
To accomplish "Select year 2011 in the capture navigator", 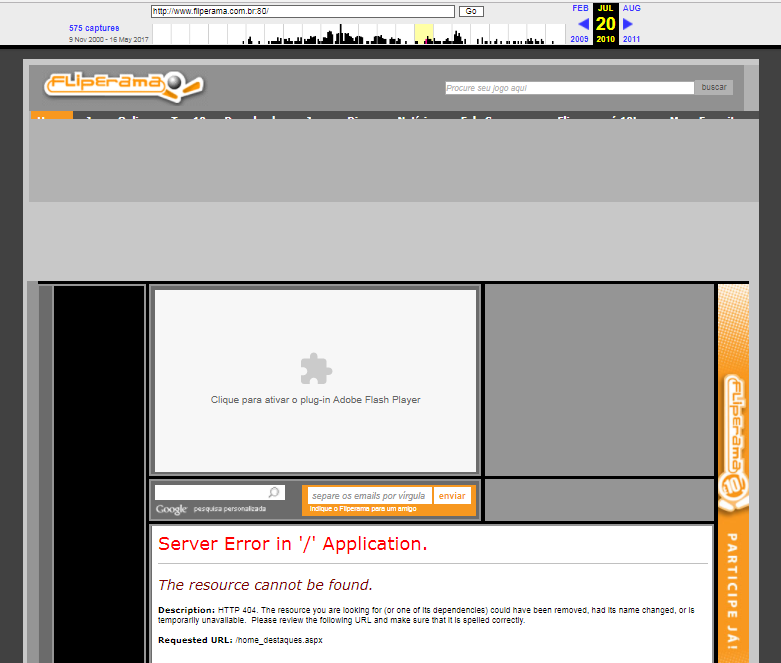I will click(x=631, y=39).
